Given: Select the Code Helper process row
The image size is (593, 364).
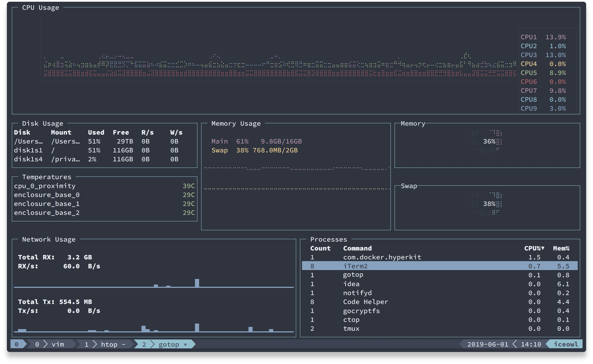Looking at the screenshot, I should (x=365, y=302).
